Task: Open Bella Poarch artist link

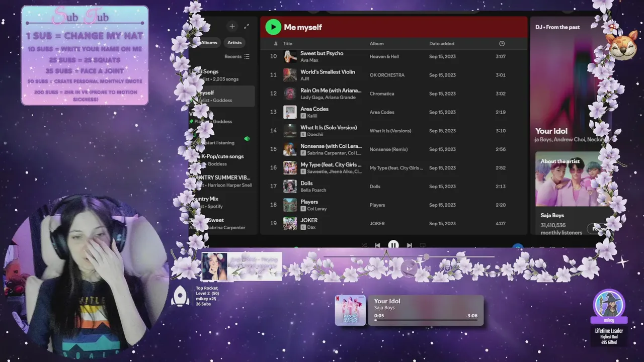Action: (x=313, y=190)
